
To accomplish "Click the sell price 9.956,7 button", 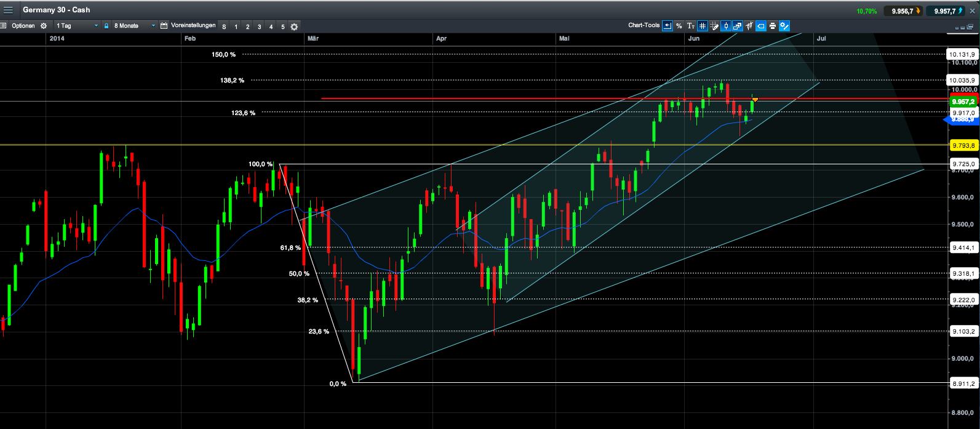I will (902, 11).
